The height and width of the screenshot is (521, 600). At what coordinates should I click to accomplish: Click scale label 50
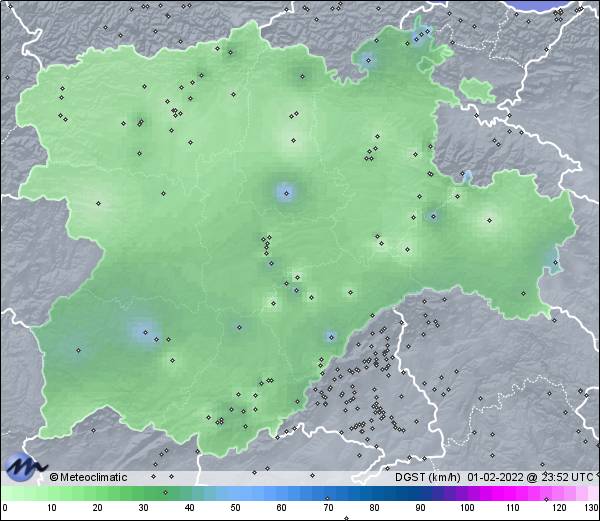tap(235, 508)
